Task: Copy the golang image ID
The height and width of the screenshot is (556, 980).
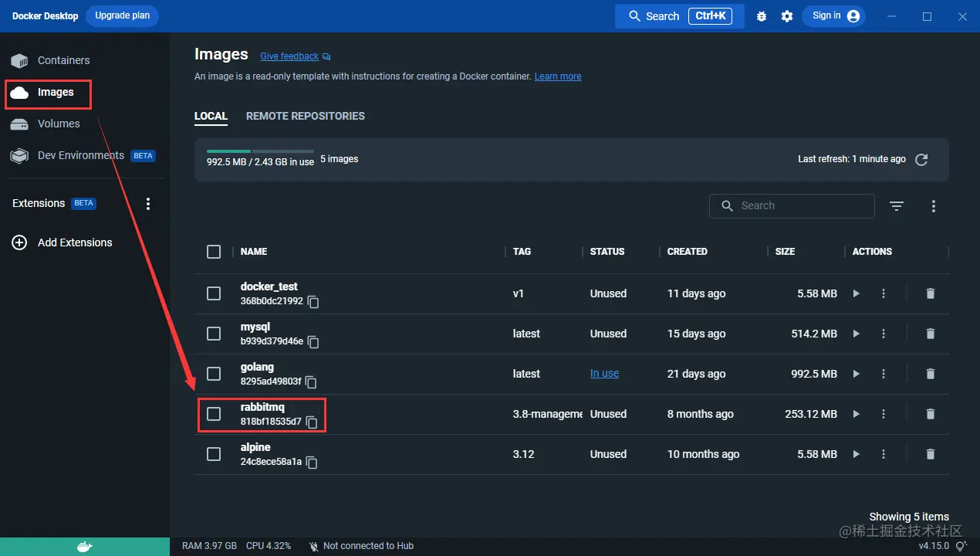Action: [311, 382]
